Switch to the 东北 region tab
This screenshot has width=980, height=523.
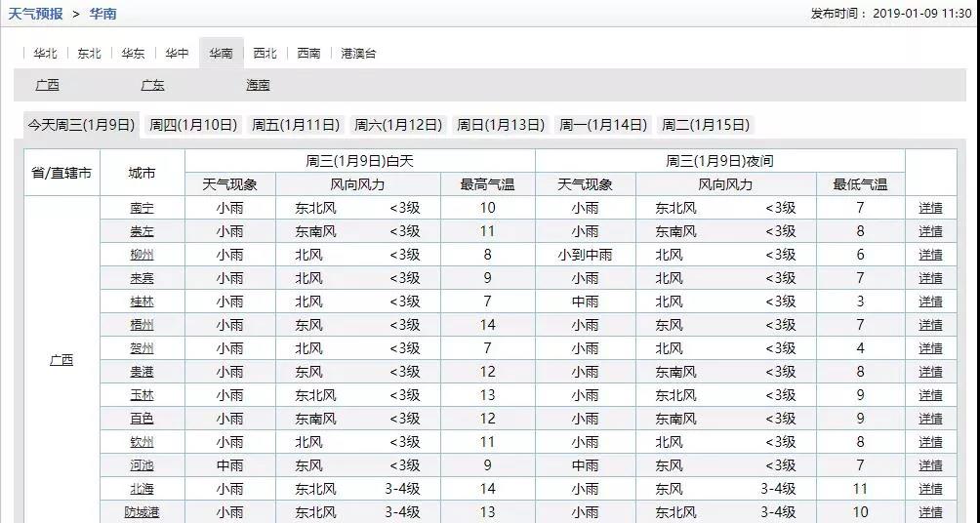89,54
